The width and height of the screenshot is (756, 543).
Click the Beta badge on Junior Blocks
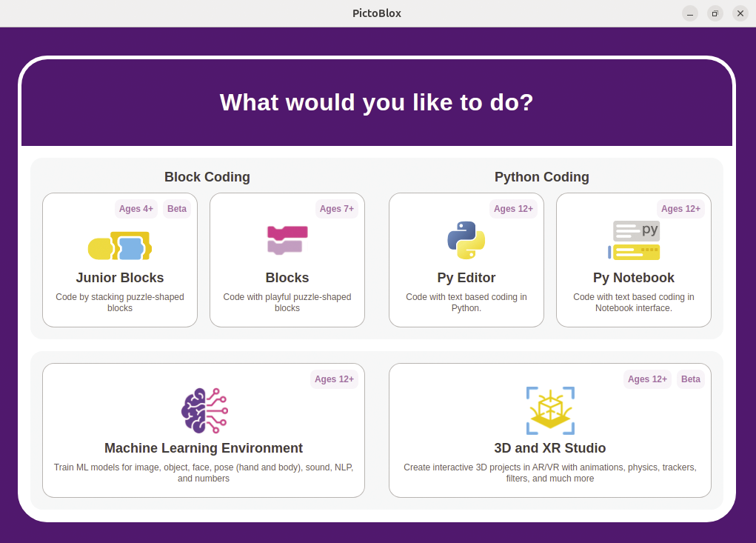coord(177,209)
